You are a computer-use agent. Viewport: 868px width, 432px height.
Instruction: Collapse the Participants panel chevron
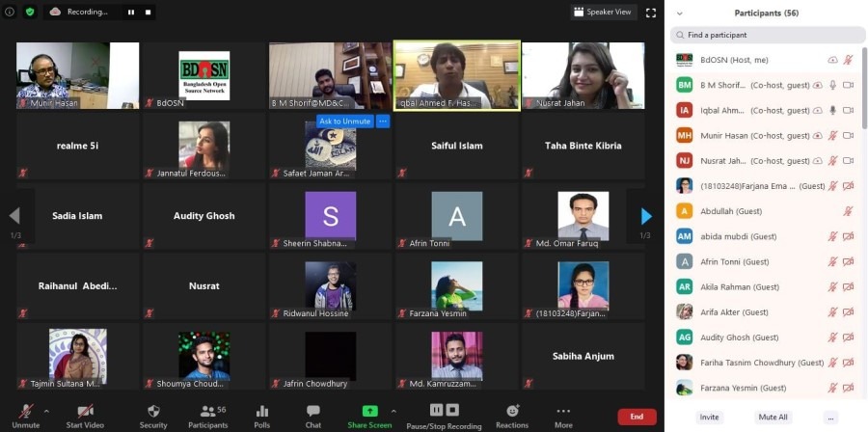pyautogui.click(x=679, y=13)
